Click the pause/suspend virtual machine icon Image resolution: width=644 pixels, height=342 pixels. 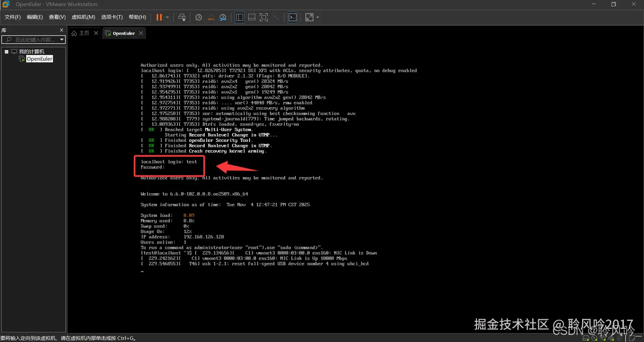[159, 17]
